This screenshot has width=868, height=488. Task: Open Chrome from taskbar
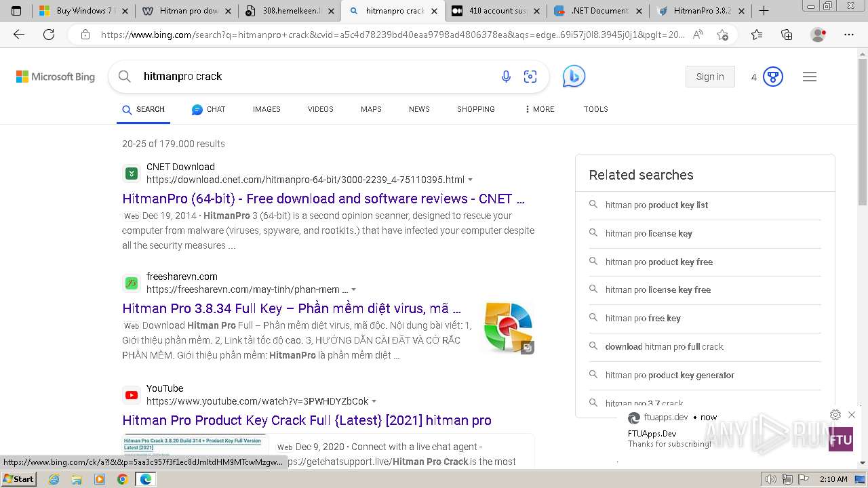click(x=122, y=479)
